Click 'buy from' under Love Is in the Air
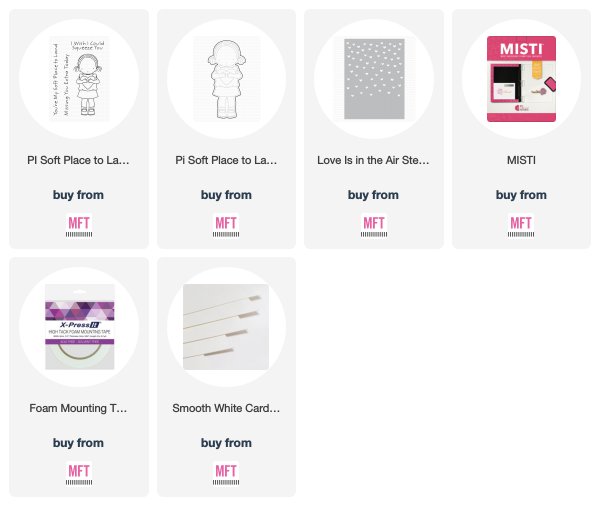Image resolution: width=600 pixels, height=509 pixels. (x=373, y=195)
